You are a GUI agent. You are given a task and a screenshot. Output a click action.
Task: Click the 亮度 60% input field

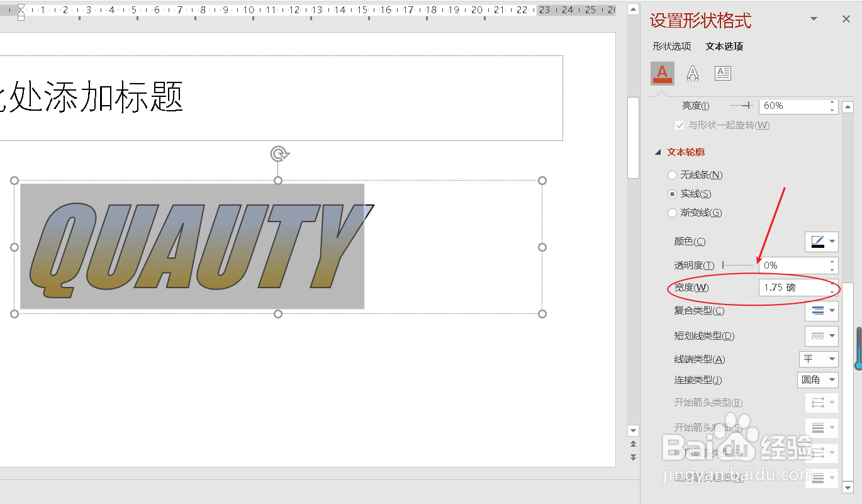[793, 106]
